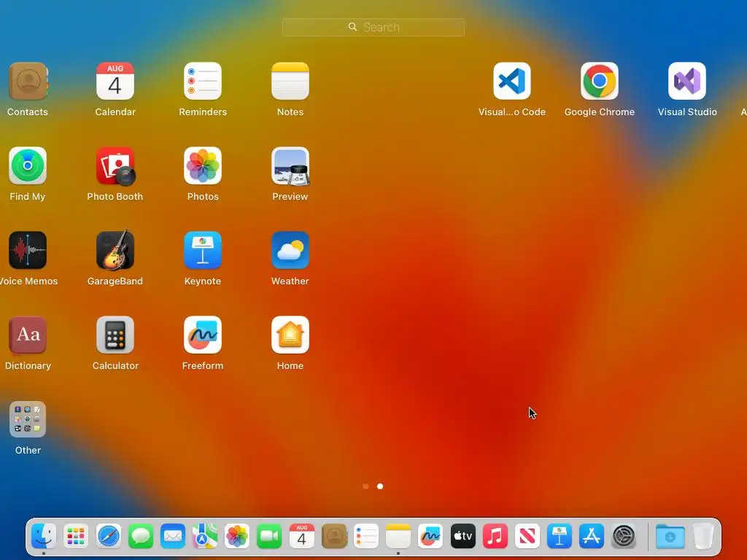The height and width of the screenshot is (560, 747).
Task: Open Finder from the Dock
Action: click(x=44, y=537)
